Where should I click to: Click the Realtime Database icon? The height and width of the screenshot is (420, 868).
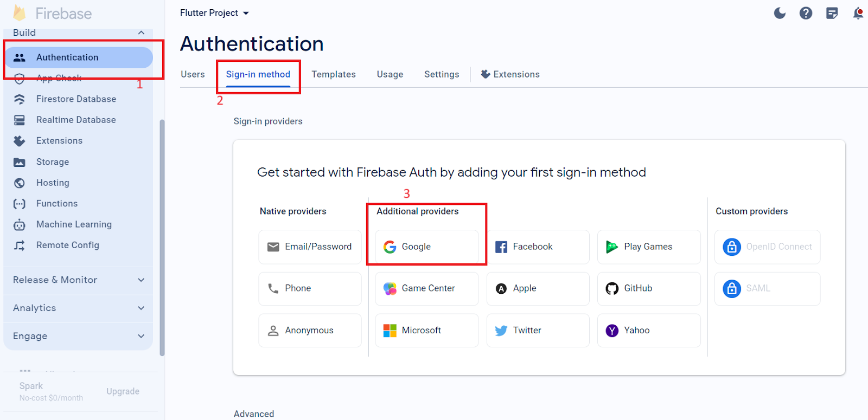[20, 120]
